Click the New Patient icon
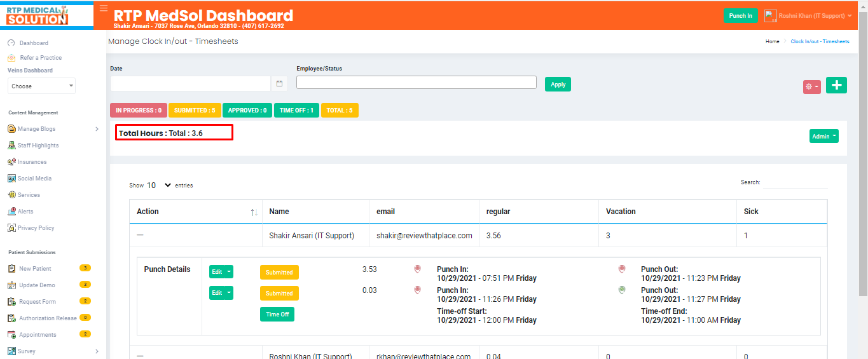 click(11, 269)
